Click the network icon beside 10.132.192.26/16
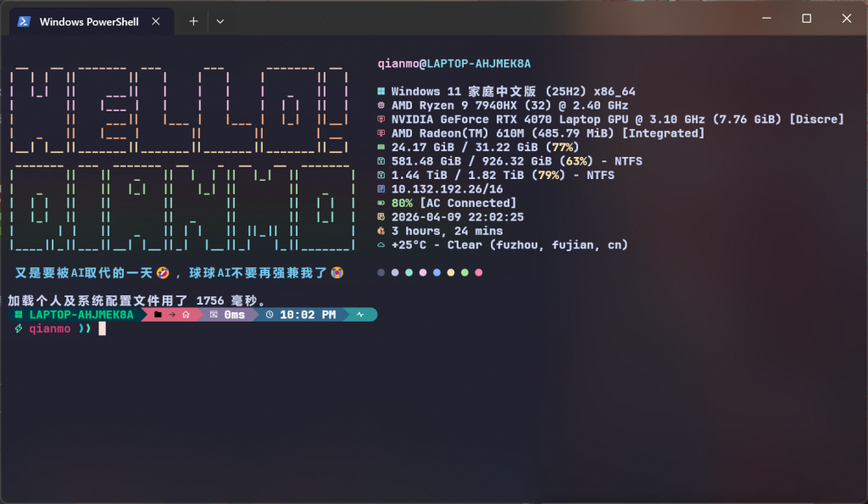 (381, 189)
